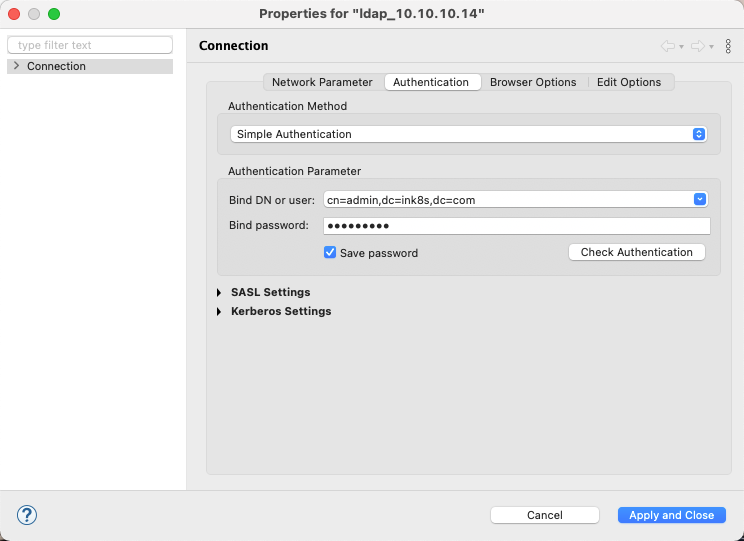Open the Bind DN history dropdown arrow

click(x=700, y=199)
